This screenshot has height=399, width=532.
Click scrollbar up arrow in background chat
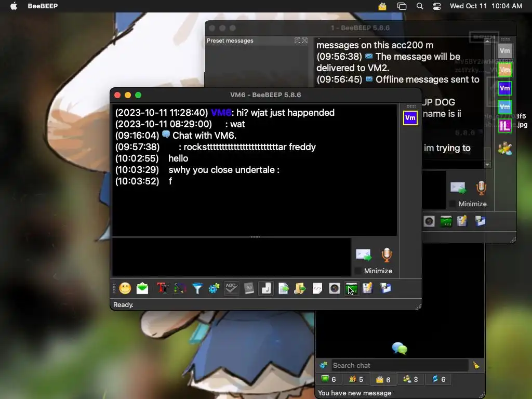click(x=487, y=41)
